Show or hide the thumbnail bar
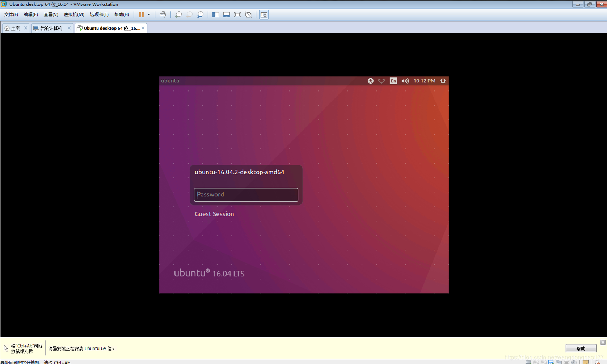The height and width of the screenshot is (364, 607). point(227,14)
